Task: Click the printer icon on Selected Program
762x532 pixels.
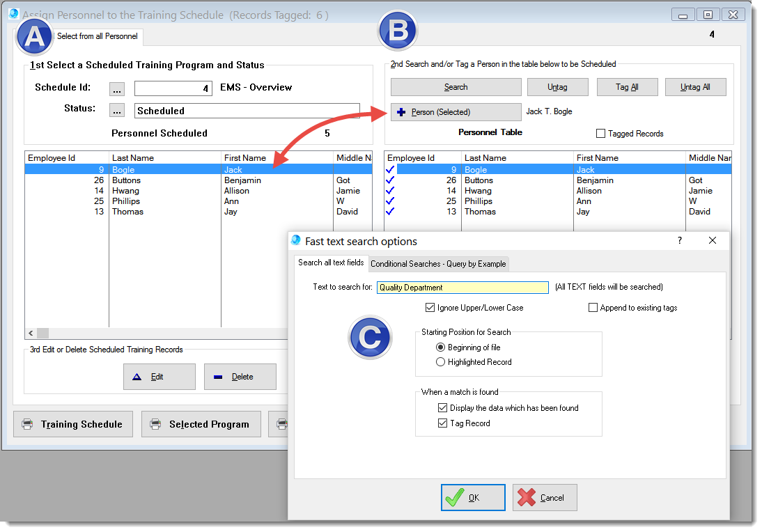Action: [x=155, y=424]
